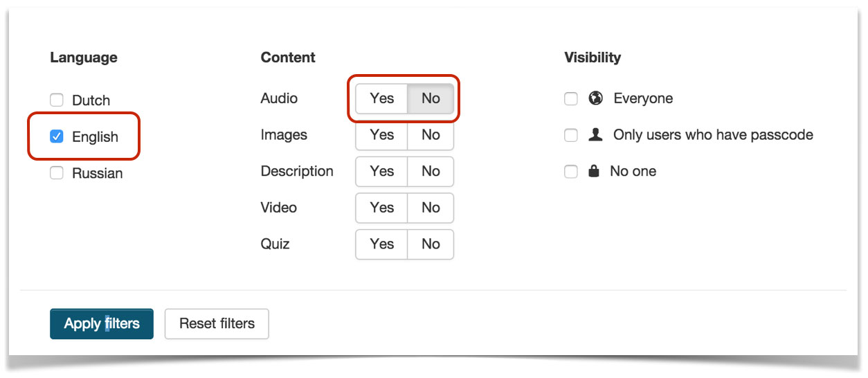
Task: Set Audio filter to Yes
Action: click(x=381, y=98)
